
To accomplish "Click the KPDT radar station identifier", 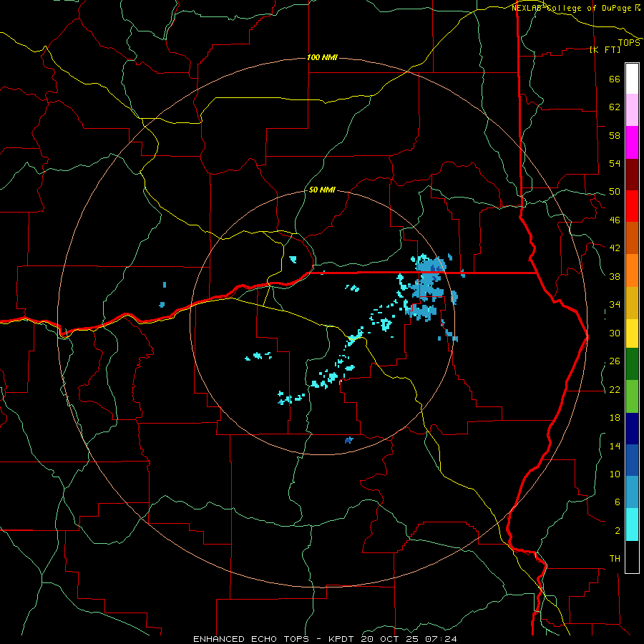I will click(343, 639).
